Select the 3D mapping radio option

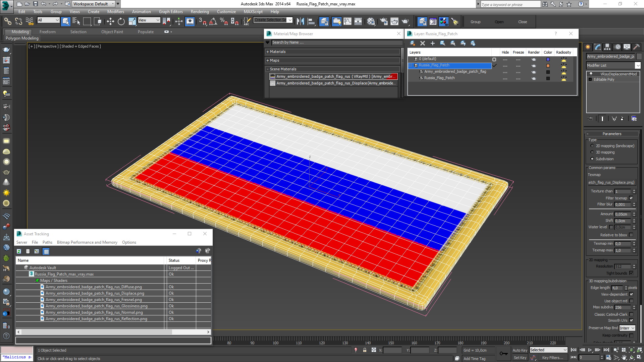592,152
